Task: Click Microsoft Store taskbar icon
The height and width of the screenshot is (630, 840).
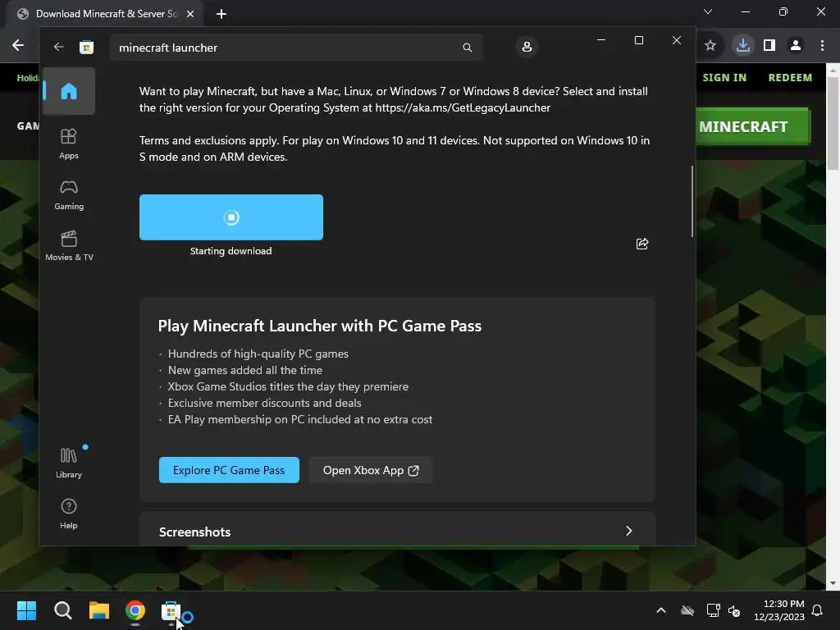Action: [x=171, y=610]
